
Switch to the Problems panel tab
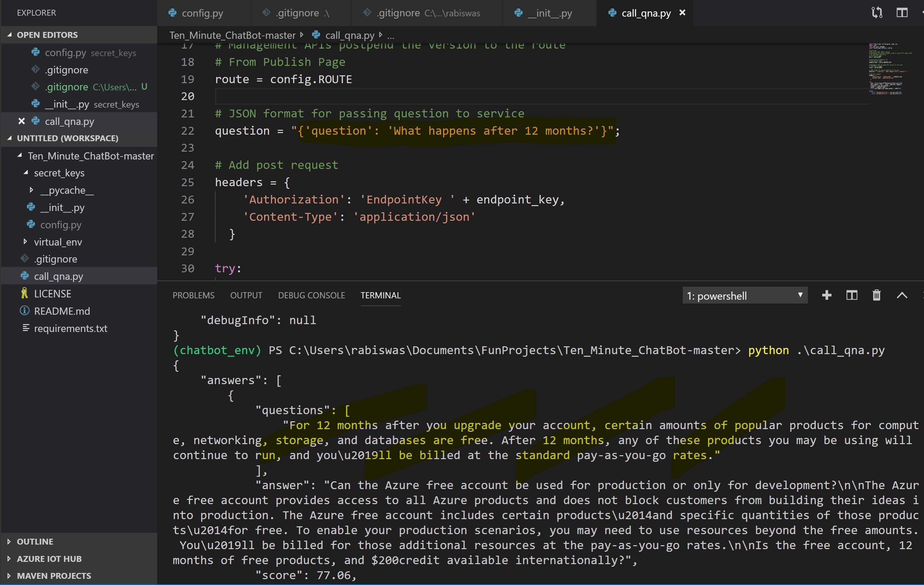tap(193, 295)
